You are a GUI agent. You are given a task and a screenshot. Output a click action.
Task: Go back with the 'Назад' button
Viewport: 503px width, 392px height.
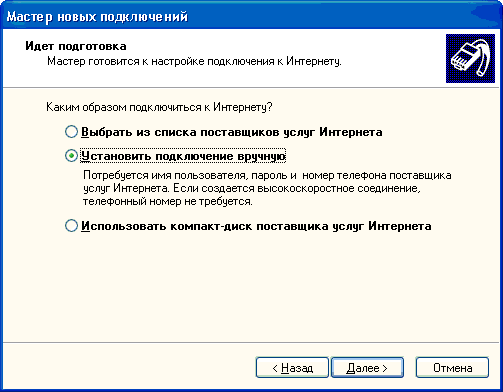(x=292, y=368)
